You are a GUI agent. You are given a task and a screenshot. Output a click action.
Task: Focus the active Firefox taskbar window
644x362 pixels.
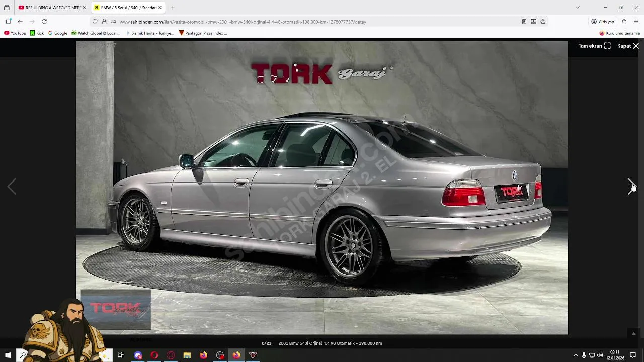(x=236, y=355)
